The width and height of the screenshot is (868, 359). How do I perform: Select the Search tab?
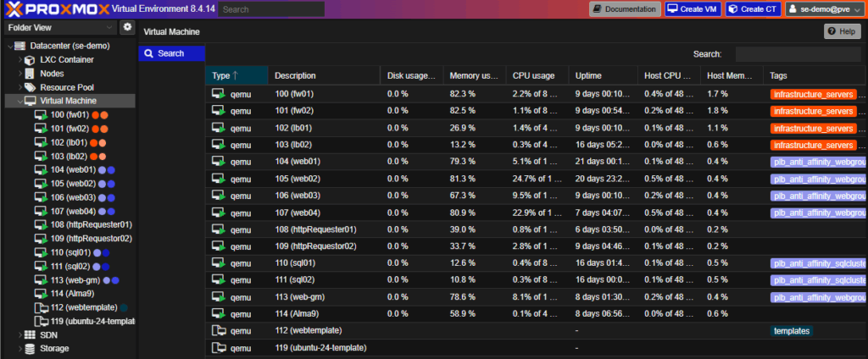[171, 53]
